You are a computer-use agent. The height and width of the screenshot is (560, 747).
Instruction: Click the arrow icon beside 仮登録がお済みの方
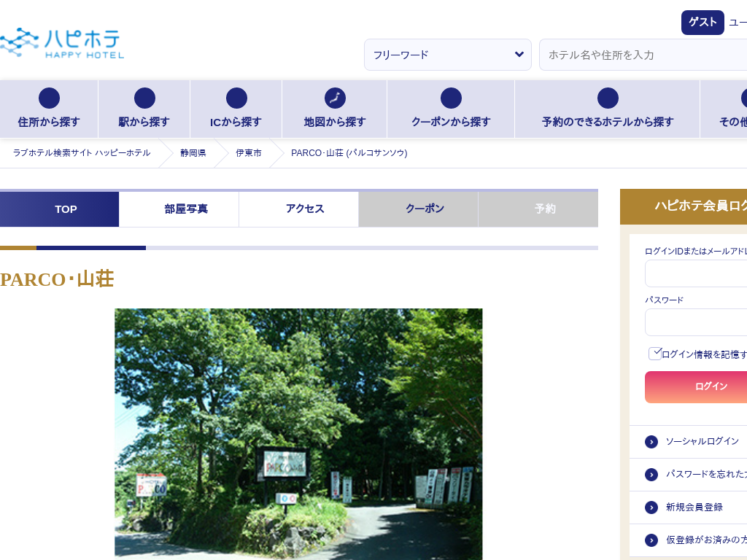651,540
